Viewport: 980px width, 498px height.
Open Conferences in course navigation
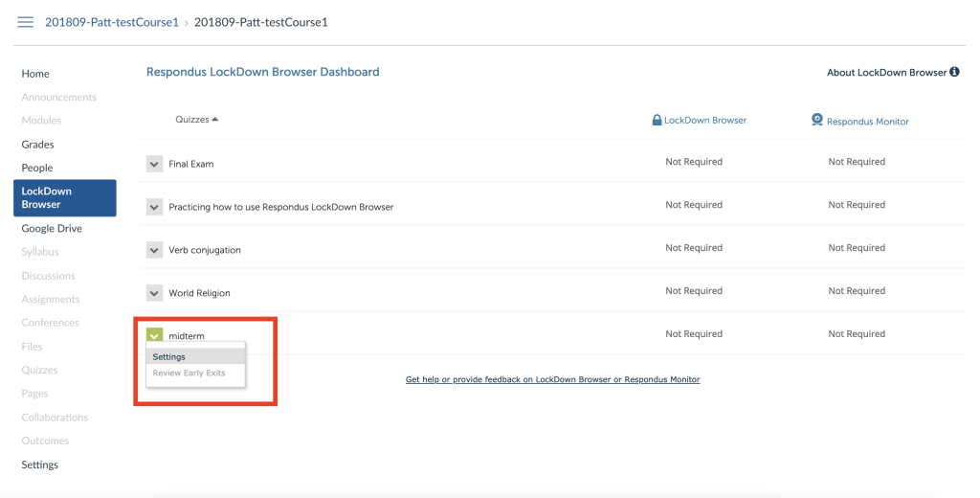click(x=50, y=323)
